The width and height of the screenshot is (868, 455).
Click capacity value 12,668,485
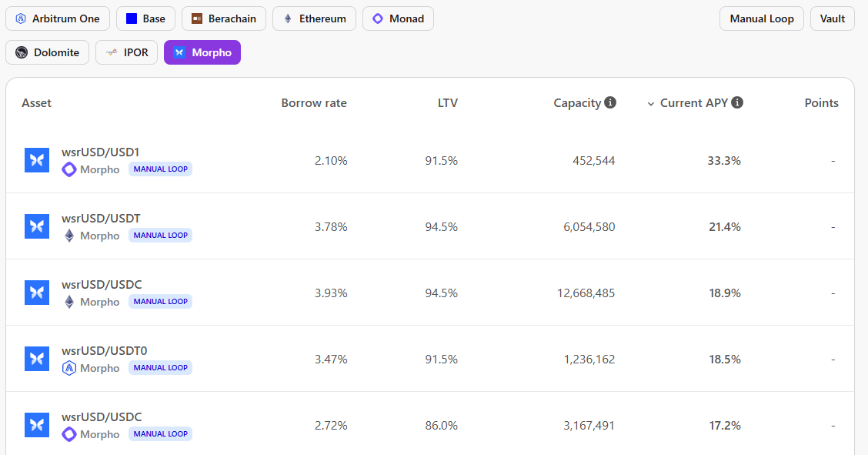(586, 293)
